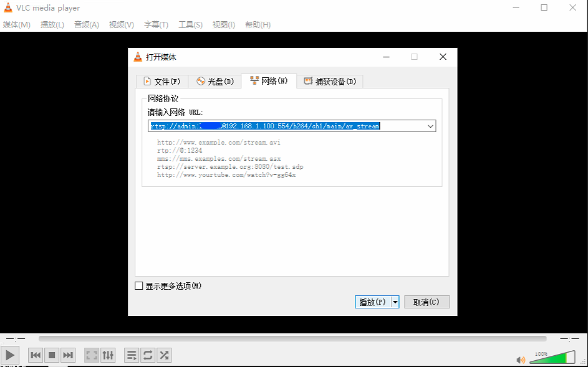
Task: Switch to the 光盘(D) tab
Action: [214, 82]
